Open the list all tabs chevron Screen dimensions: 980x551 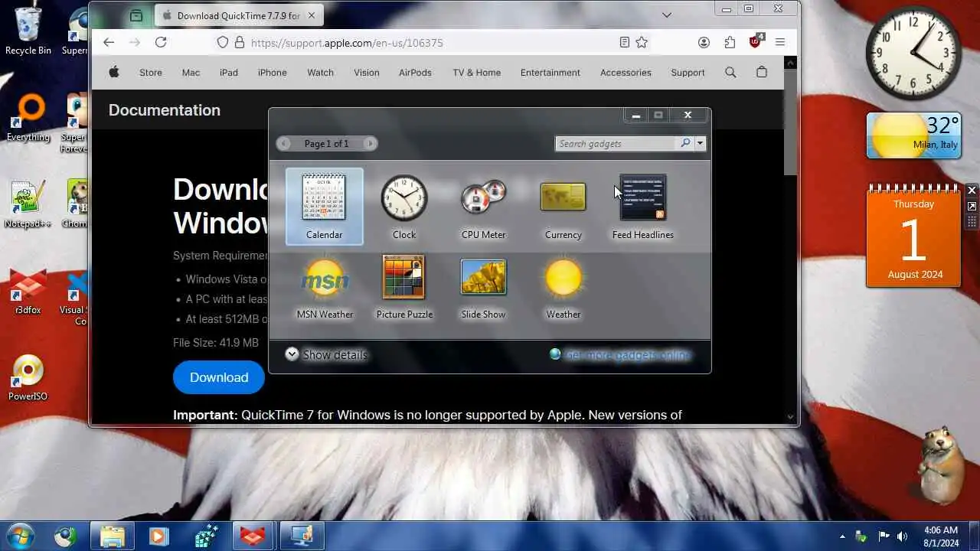point(667,15)
